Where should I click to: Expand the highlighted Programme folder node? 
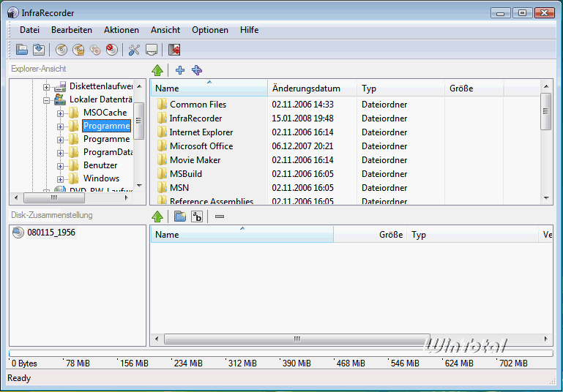pos(60,127)
